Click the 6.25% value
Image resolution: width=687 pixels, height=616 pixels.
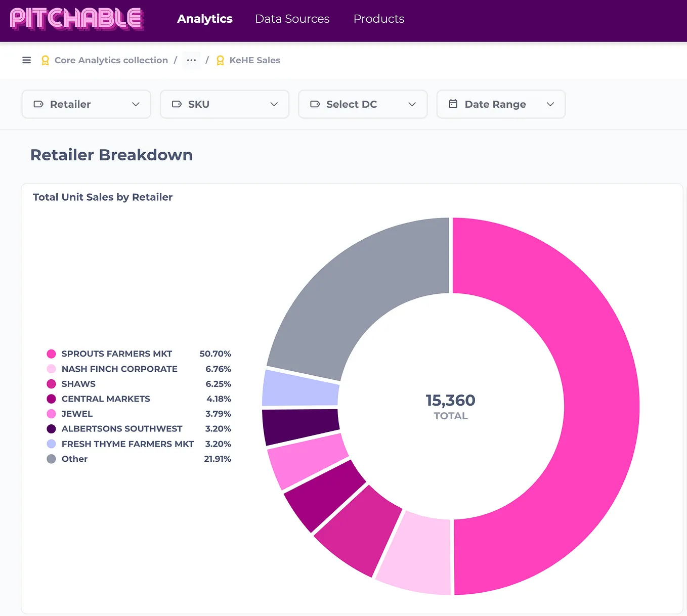pyautogui.click(x=218, y=384)
